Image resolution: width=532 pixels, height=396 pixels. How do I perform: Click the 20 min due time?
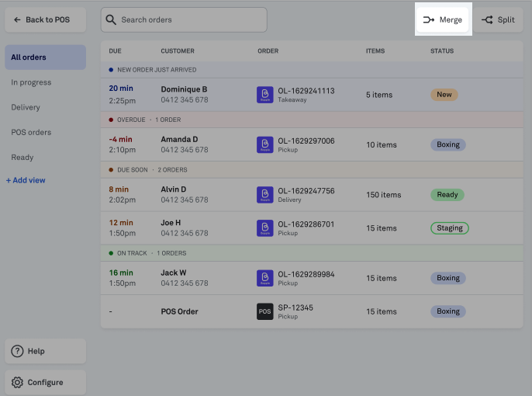pos(121,89)
